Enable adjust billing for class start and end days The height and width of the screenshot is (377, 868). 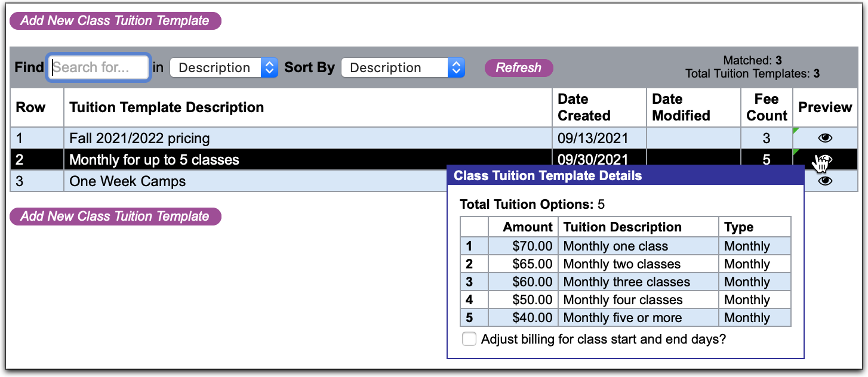point(470,339)
